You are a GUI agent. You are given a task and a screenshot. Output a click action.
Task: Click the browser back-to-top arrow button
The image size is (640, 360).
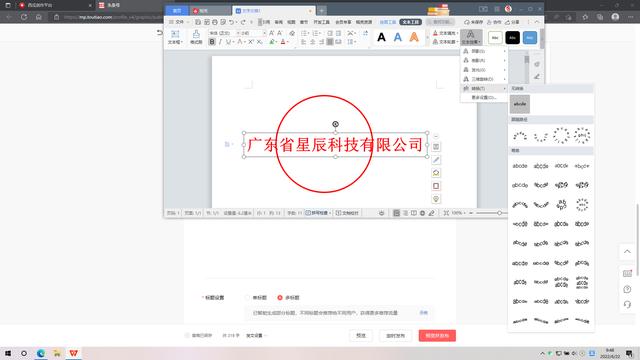pos(627,252)
